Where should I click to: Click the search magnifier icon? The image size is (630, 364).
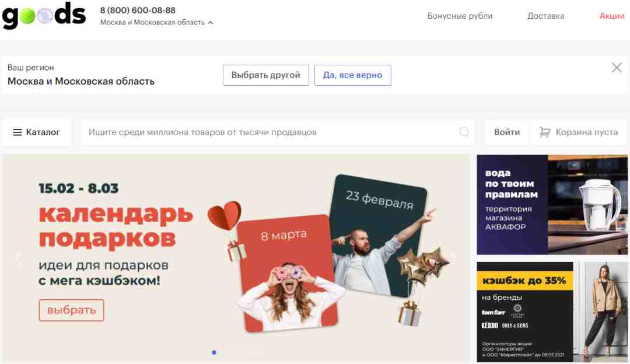464,132
